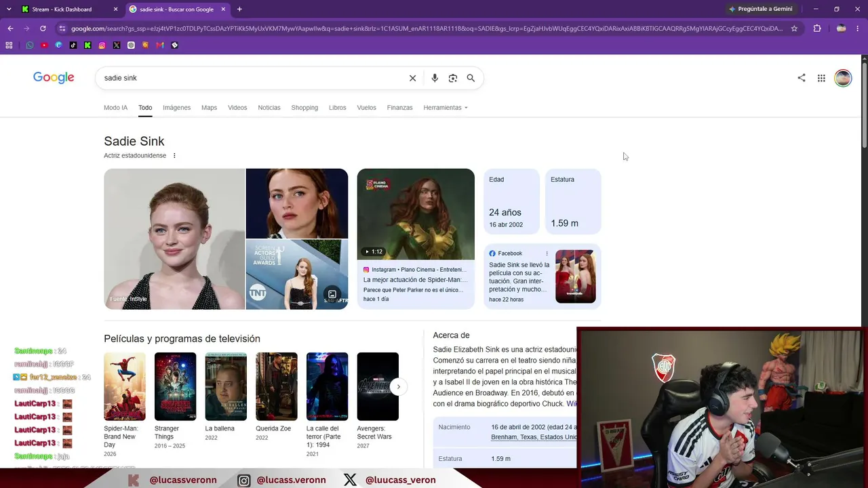
Task: Open TikTok bookmark
Action: point(73,45)
